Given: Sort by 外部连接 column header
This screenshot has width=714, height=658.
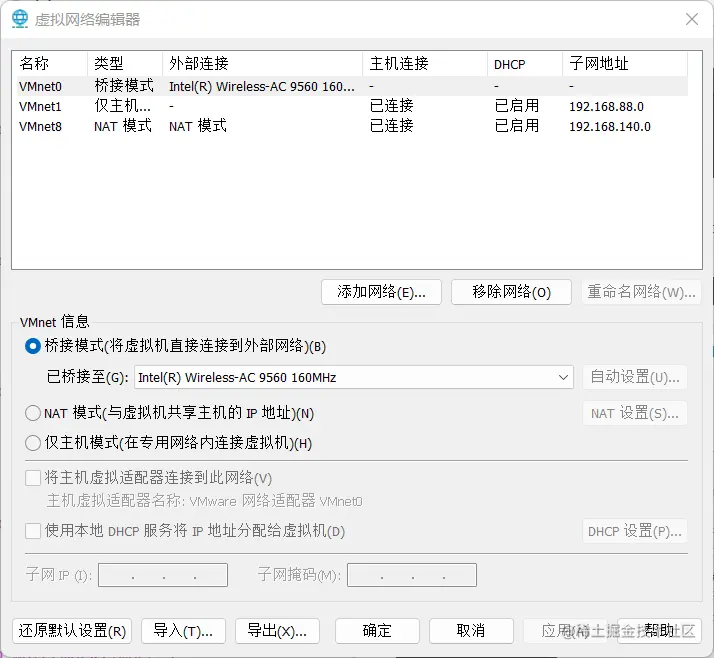Looking at the screenshot, I should 263,63.
